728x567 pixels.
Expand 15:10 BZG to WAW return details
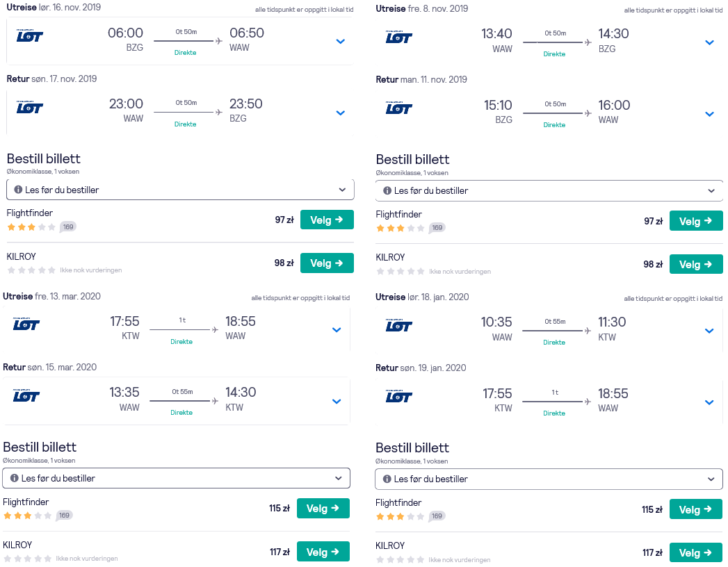tap(709, 114)
